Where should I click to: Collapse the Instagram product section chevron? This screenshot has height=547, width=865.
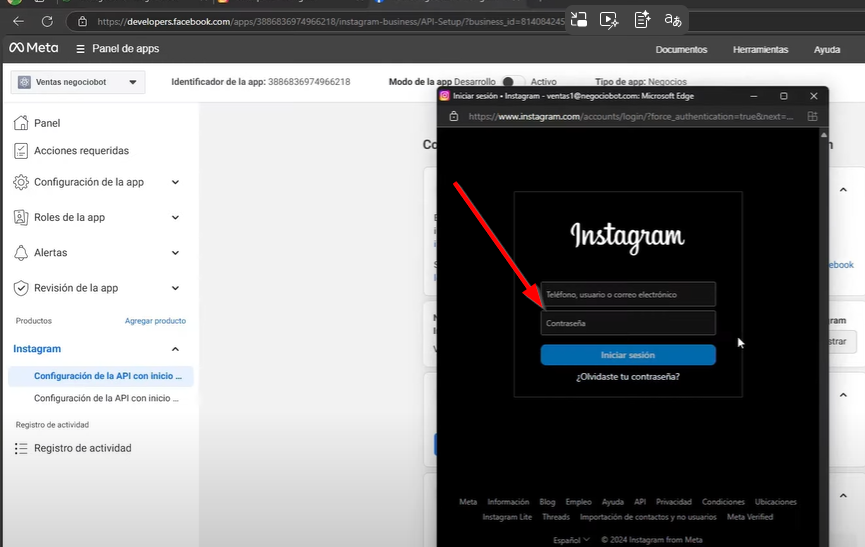tap(175, 349)
